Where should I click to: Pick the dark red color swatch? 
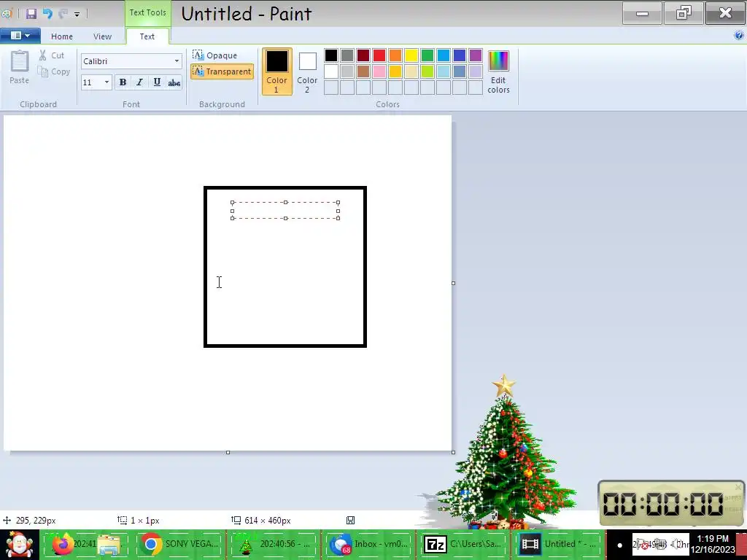[x=363, y=55]
